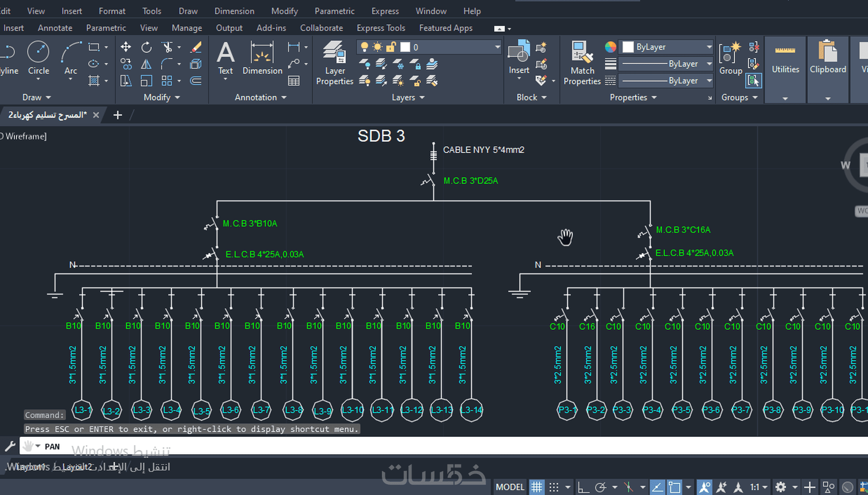The height and width of the screenshot is (495, 868).
Task: Open the layer selection dropdown
Action: 429,47
